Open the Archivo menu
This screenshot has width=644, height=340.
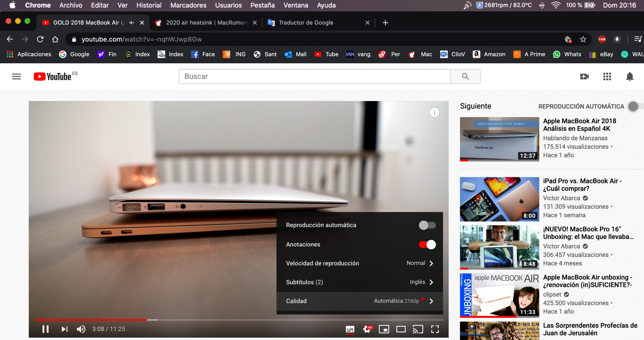click(x=71, y=5)
